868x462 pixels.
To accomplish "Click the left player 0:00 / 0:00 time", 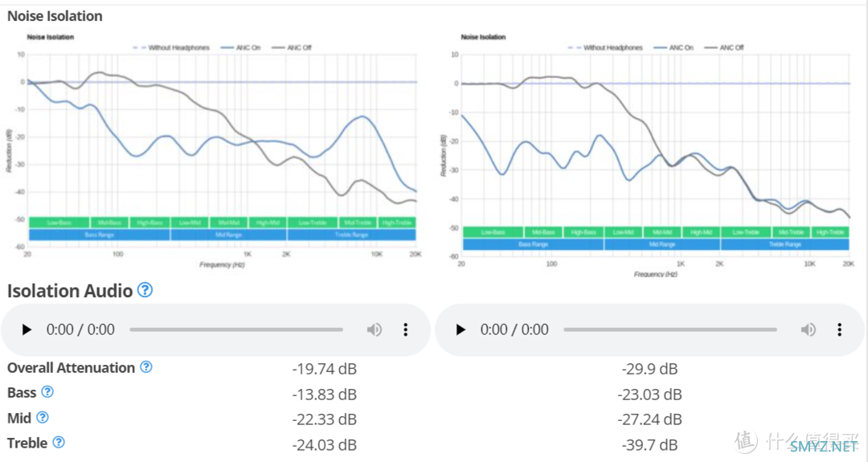I will pyautogui.click(x=80, y=329).
